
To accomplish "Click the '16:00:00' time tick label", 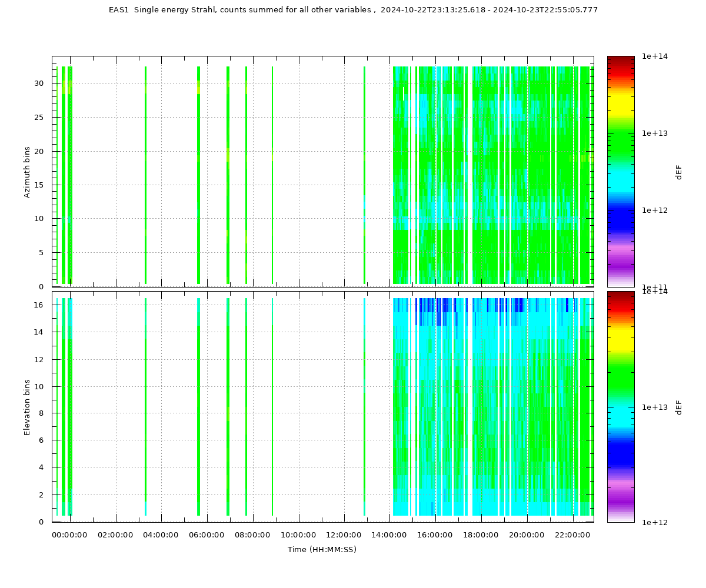I will 435,534.
